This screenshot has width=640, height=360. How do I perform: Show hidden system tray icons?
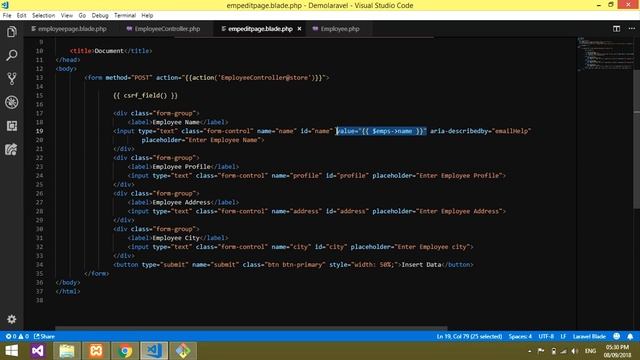point(529,351)
